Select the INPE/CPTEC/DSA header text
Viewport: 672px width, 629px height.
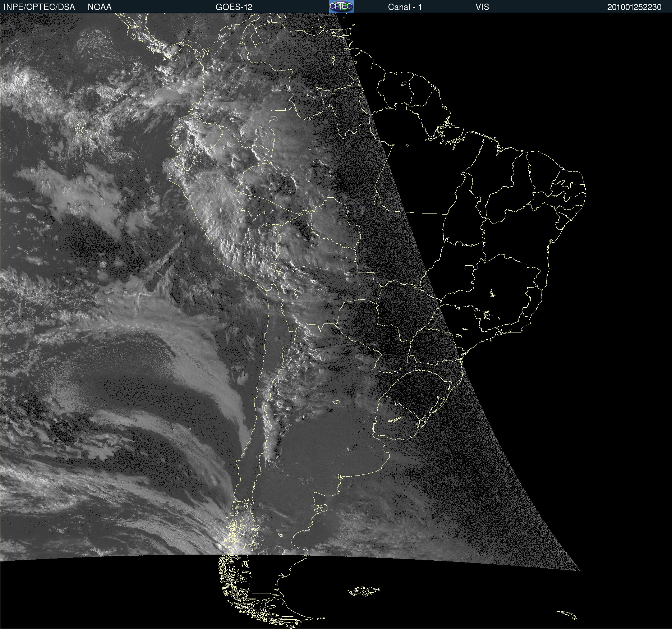pos(39,7)
